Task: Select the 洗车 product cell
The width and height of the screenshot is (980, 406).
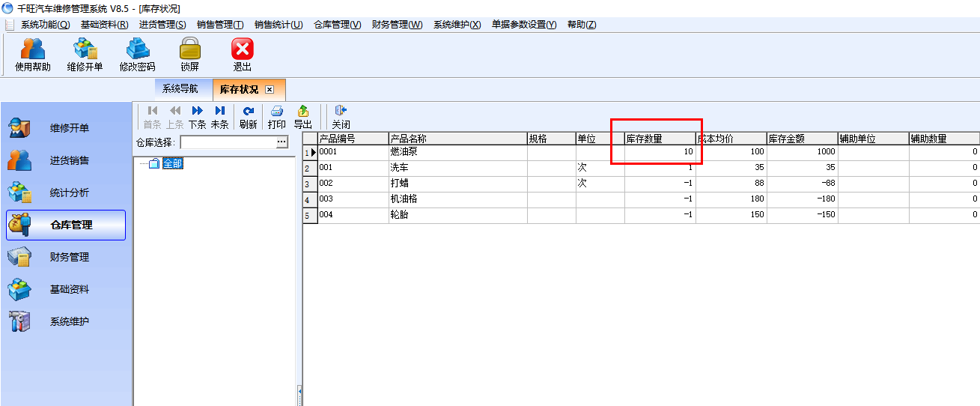Action: pyautogui.click(x=458, y=168)
